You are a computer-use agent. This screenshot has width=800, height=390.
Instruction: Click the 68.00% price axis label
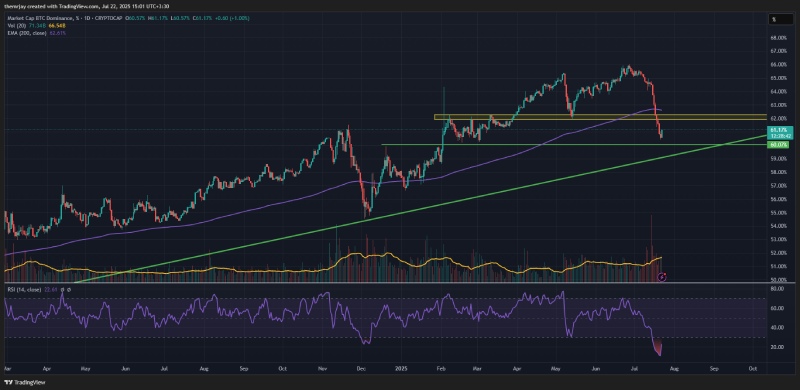[x=778, y=38]
